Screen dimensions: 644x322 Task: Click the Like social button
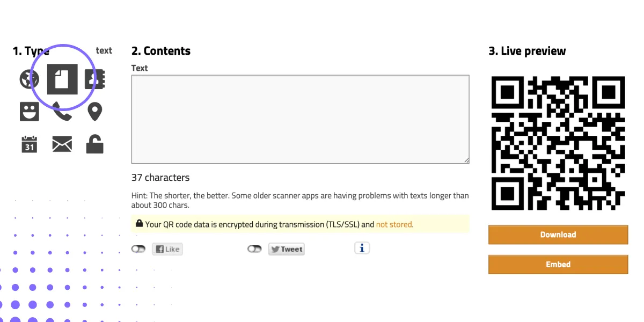click(x=167, y=248)
